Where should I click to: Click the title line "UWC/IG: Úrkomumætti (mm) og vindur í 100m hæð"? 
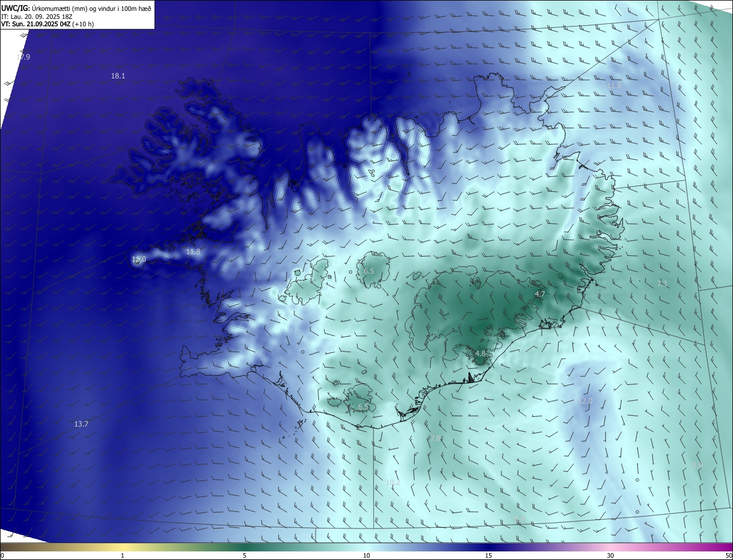(x=76, y=9)
